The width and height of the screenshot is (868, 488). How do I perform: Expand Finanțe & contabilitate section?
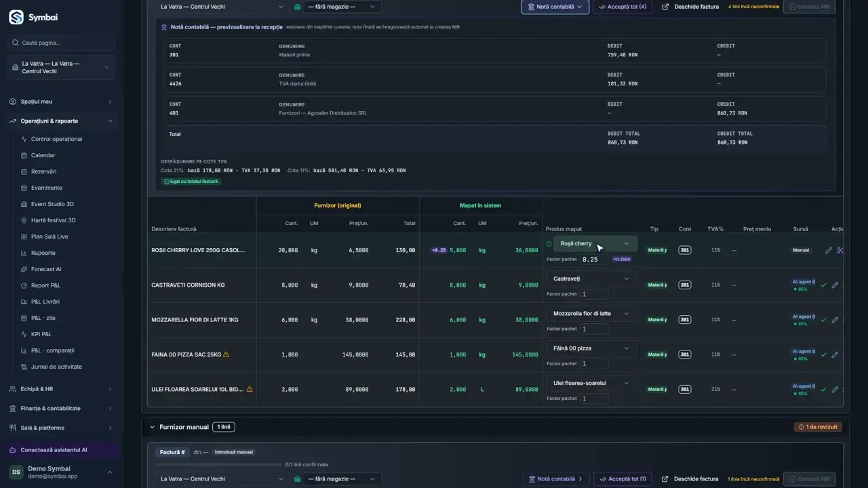coord(61,409)
